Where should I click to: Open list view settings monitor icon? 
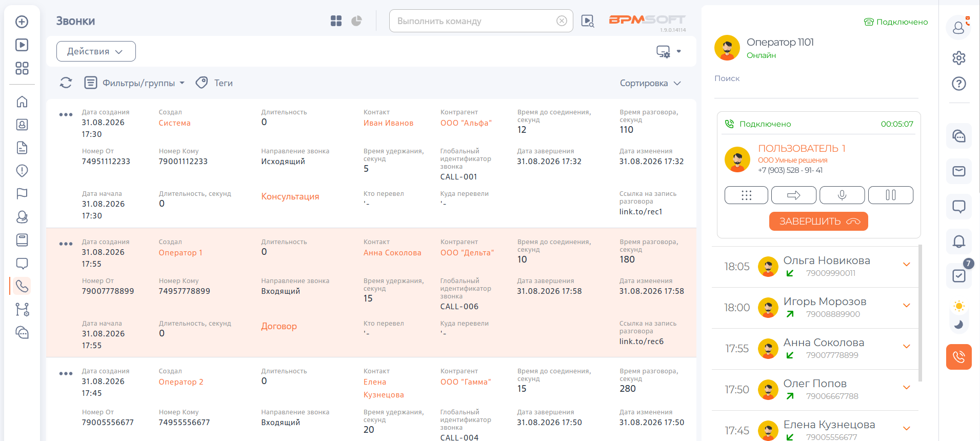(663, 51)
